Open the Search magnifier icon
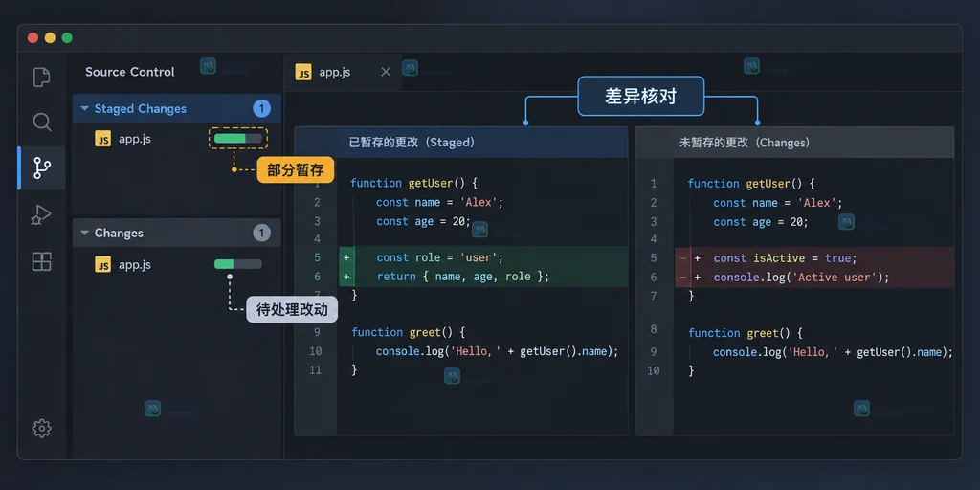Viewport: 980px width, 490px height. tap(42, 122)
